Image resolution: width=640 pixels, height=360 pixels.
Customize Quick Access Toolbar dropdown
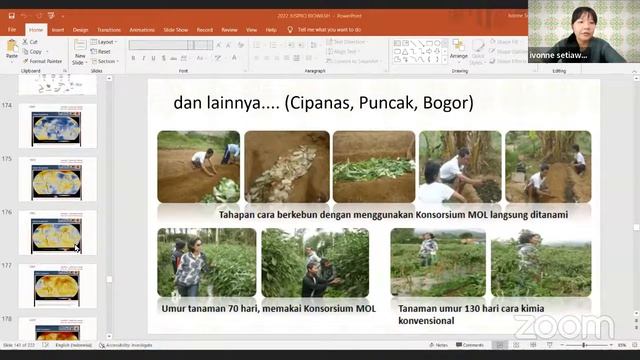pyautogui.click(x=63, y=16)
